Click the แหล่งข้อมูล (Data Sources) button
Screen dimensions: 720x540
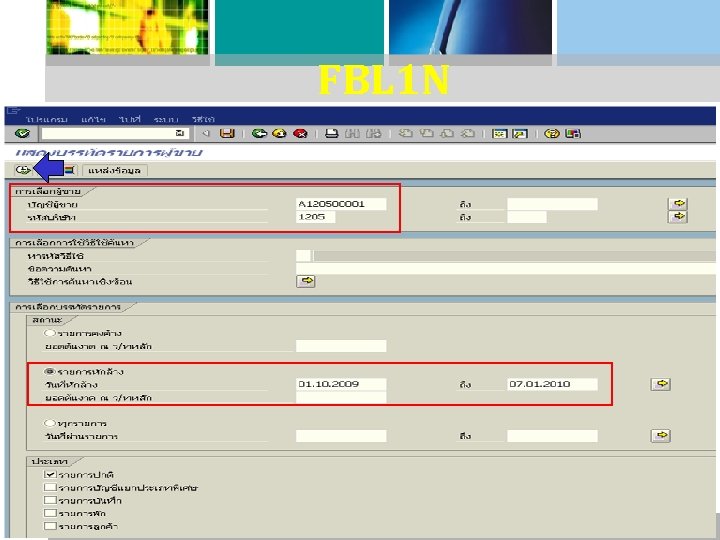click(x=115, y=170)
